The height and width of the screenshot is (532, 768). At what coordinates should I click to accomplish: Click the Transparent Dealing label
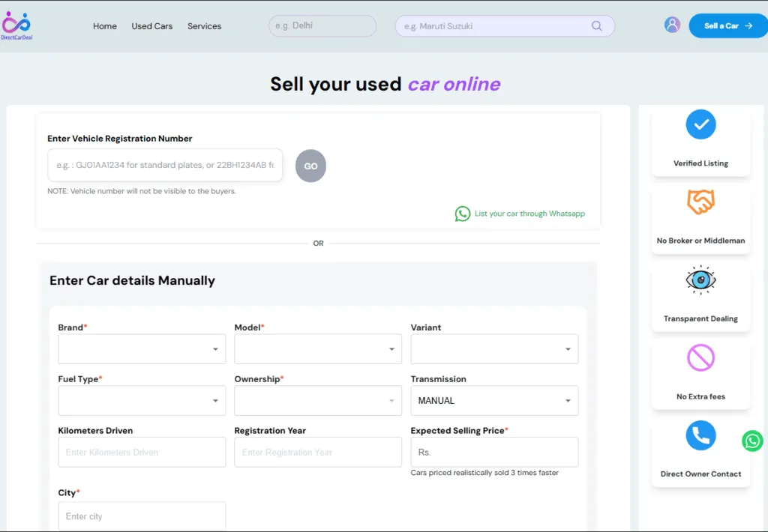coord(700,318)
